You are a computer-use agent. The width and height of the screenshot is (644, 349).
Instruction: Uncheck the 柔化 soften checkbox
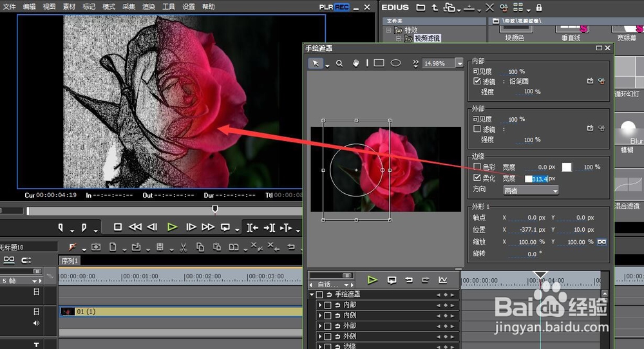pos(477,178)
